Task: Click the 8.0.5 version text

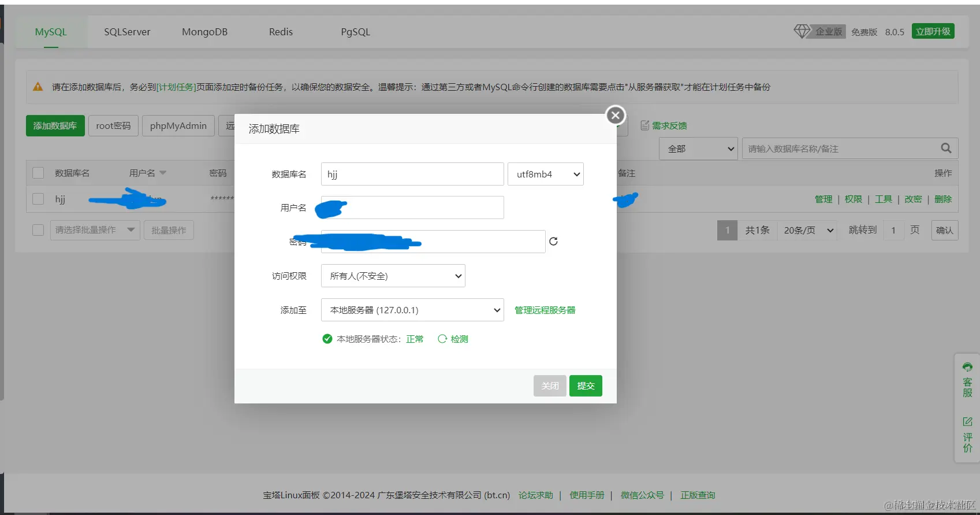Action: point(895,32)
